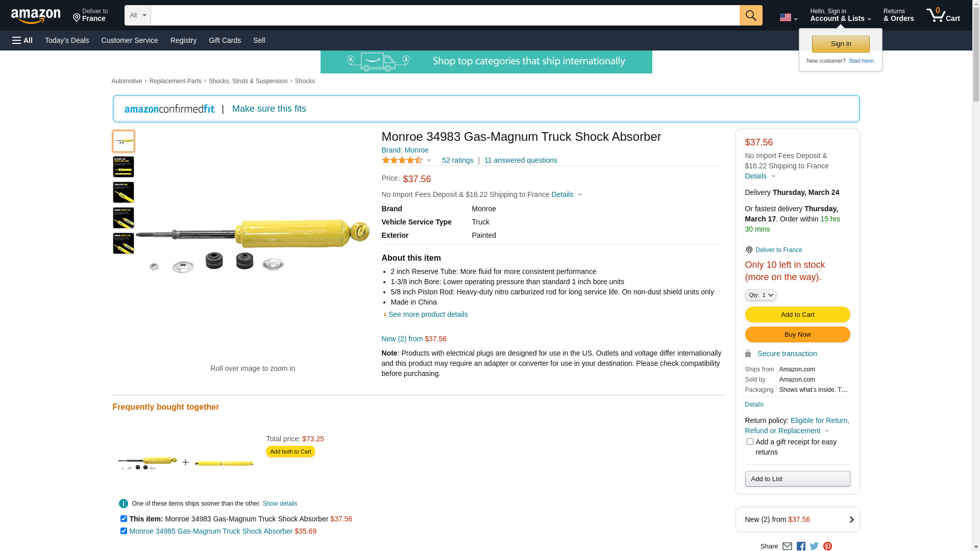This screenshot has width=980, height=551.
Task: Open the shopping cart icon
Action: tap(943, 15)
